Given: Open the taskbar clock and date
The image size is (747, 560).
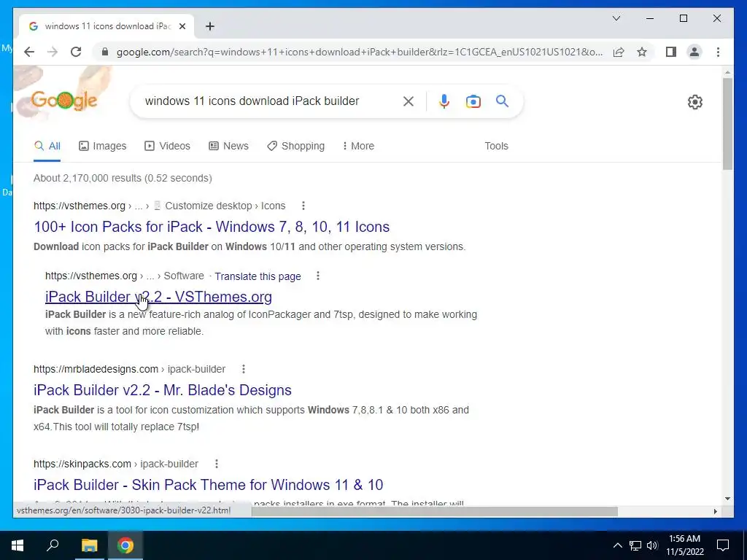Looking at the screenshot, I should pyautogui.click(x=684, y=545).
